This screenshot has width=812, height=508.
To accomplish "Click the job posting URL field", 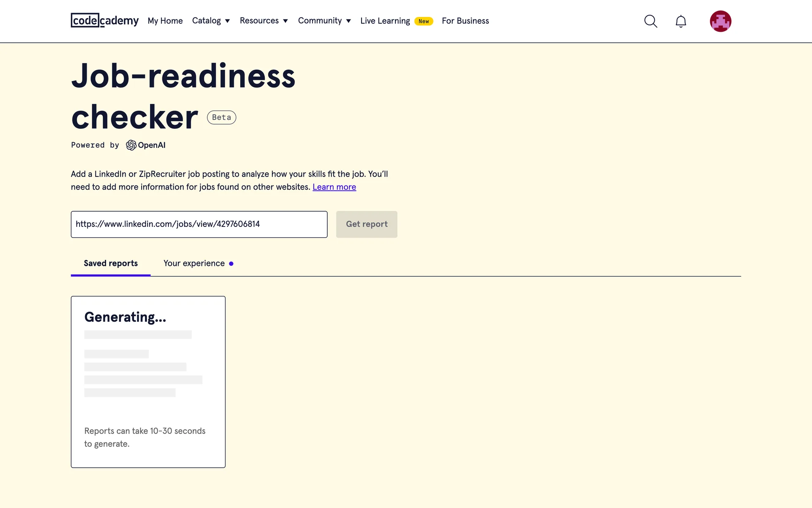I will [199, 224].
